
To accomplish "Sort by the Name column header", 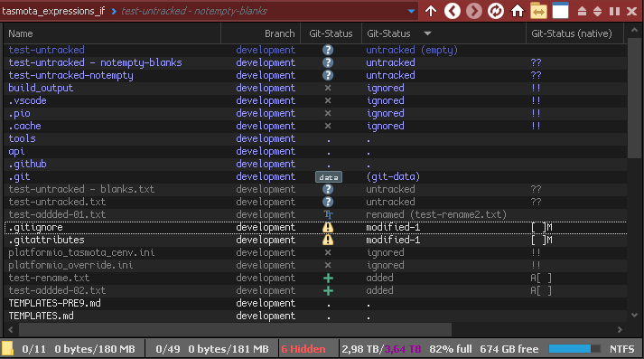I will click(112, 33).
